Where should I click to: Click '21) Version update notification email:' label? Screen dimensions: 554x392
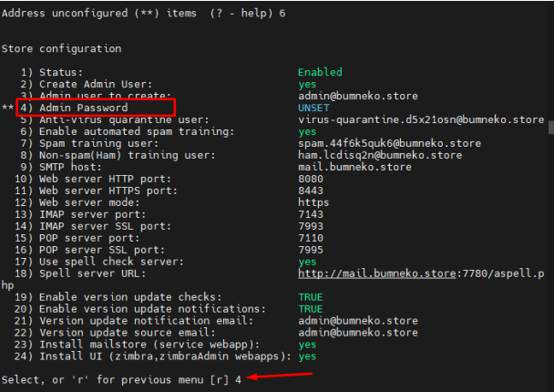click(134, 321)
